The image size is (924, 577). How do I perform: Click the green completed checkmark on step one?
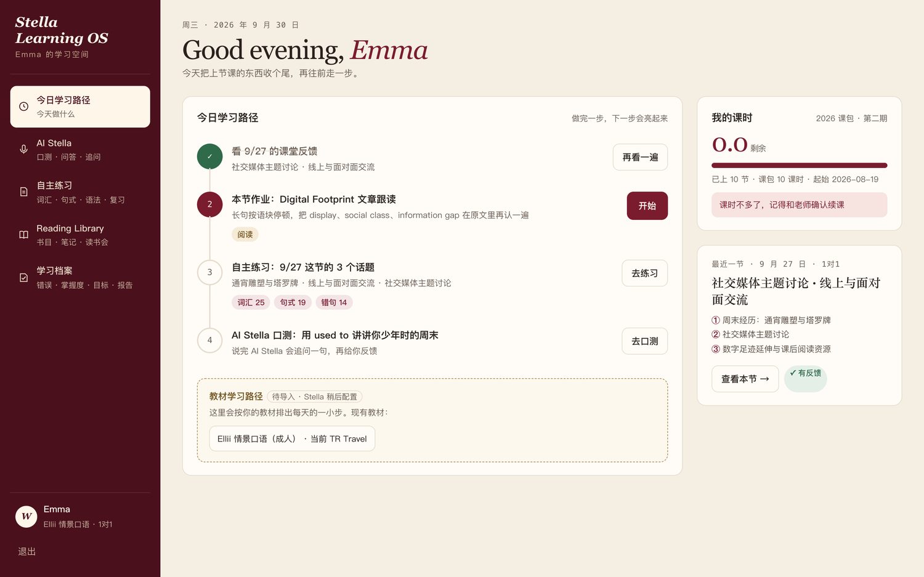click(209, 156)
